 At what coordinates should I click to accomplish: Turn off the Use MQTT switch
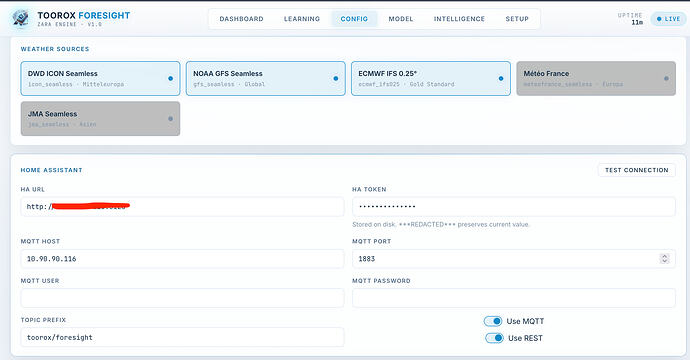click(493, 321)
